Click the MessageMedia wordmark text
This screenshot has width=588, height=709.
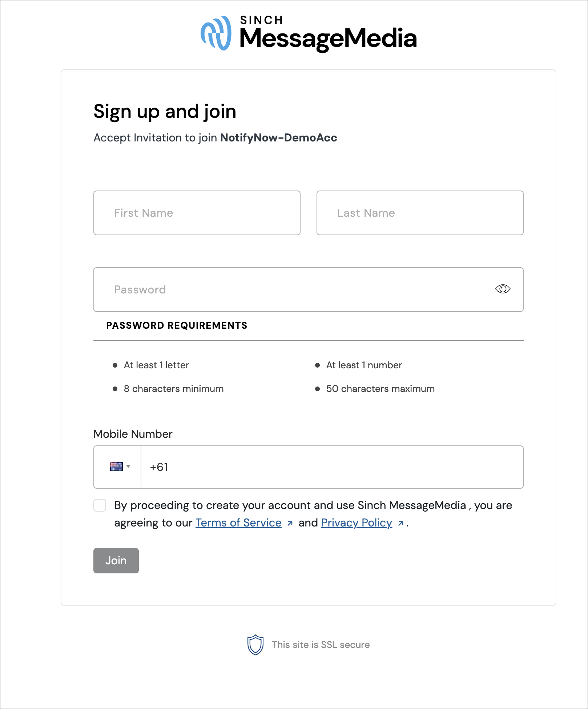point(328,39)
